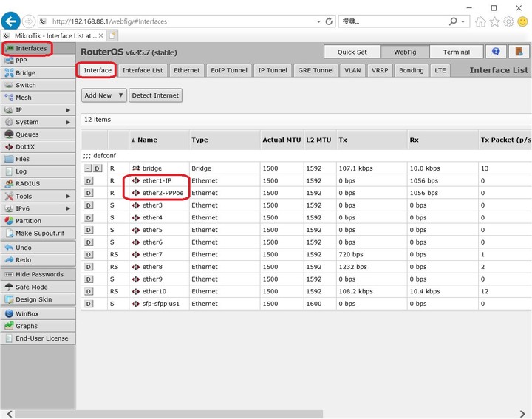Expand the Tools submenu

tap(38, 196)
